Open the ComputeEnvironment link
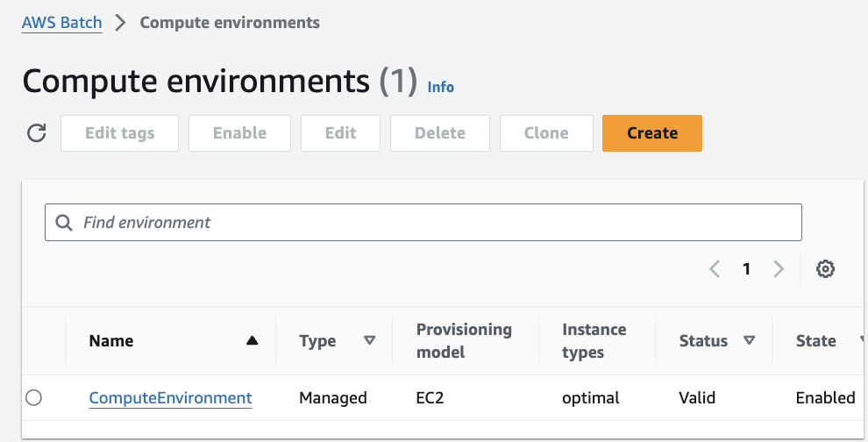Image resolution: width=868 pixels, height=442 pixels. click(x=170, y=398)
